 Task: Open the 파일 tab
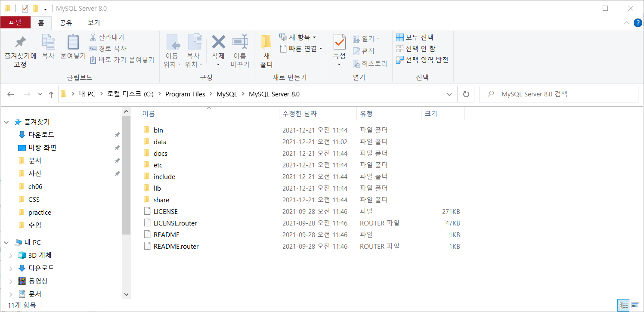[15, 23]
